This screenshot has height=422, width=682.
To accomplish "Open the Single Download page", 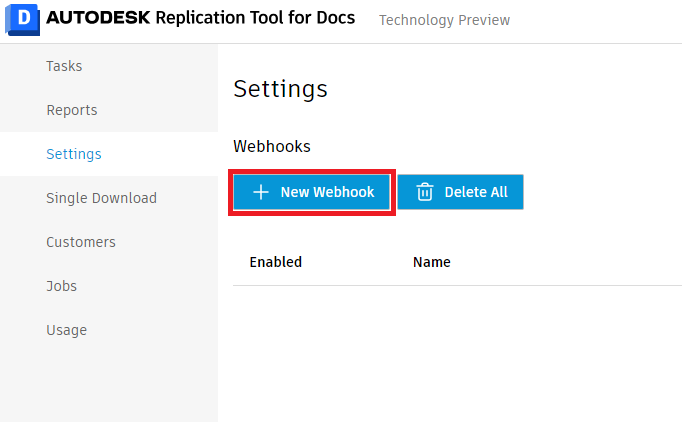I will (x=101, y=198).
